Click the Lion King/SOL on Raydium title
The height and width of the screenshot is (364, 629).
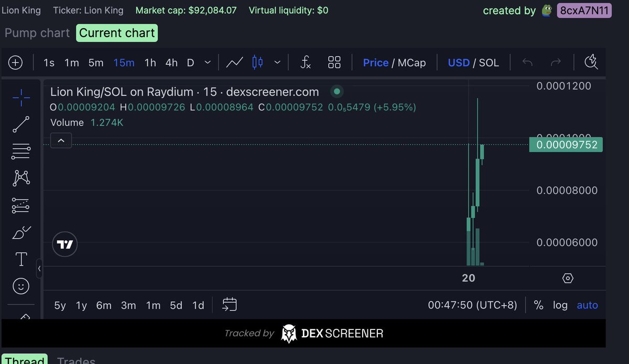[x=185, y=92]
